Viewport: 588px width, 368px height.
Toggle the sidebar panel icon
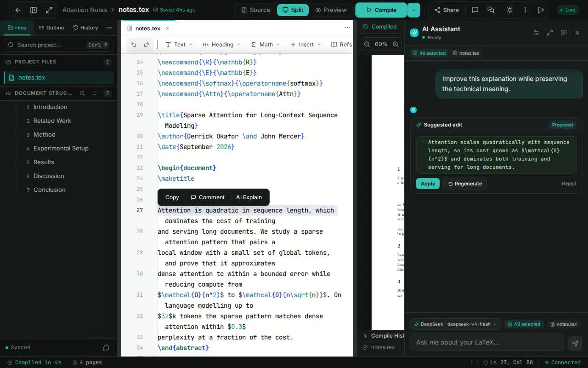[x=34, y=10]
